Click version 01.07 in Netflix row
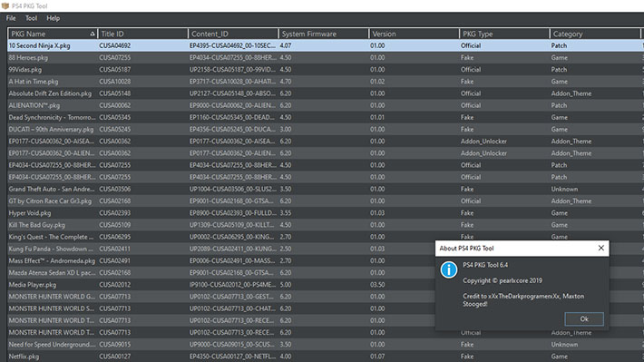 377,357
